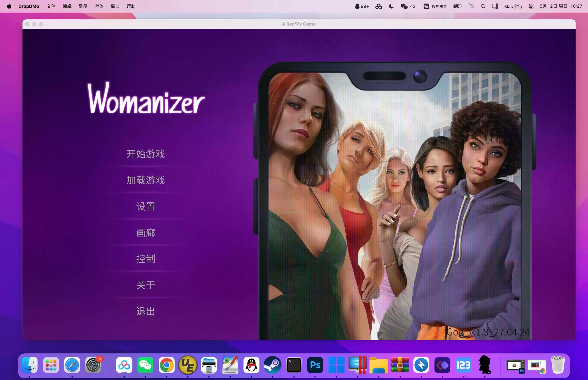Open Steam from the Dock
This screenshot has height=380, width=588.
tap(273, 365)
